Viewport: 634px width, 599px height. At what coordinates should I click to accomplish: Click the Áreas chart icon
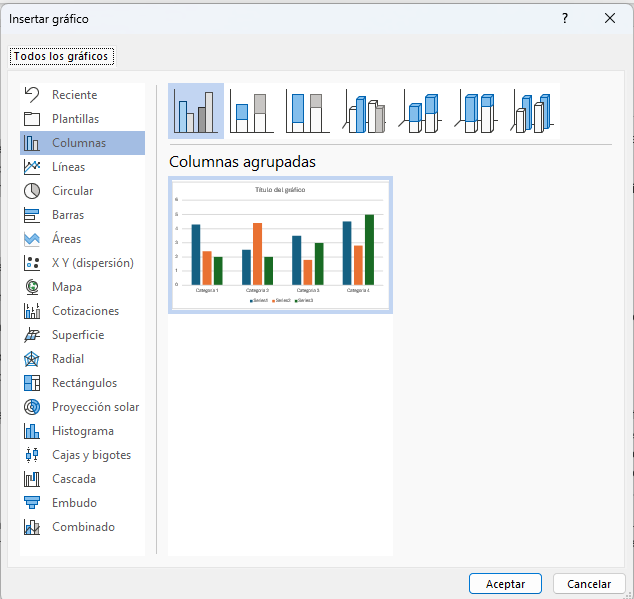(32, 239)
